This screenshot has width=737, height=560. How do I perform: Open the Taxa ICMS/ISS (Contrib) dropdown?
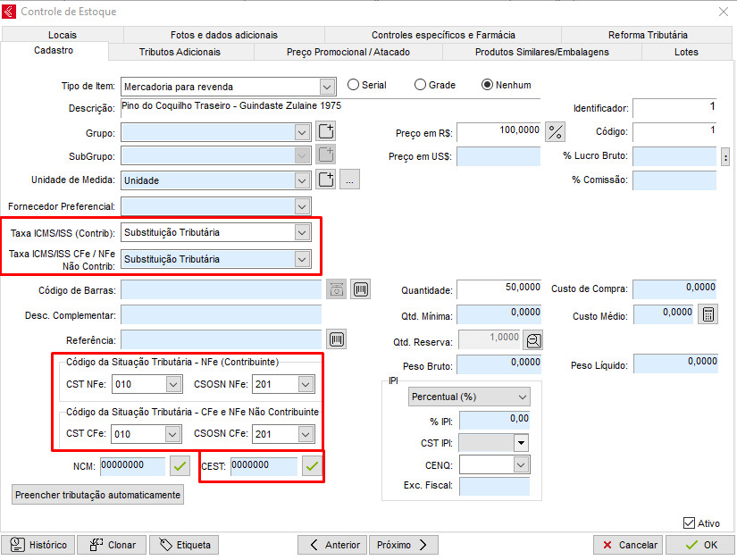pyautogui.click(x=302, y=232)
